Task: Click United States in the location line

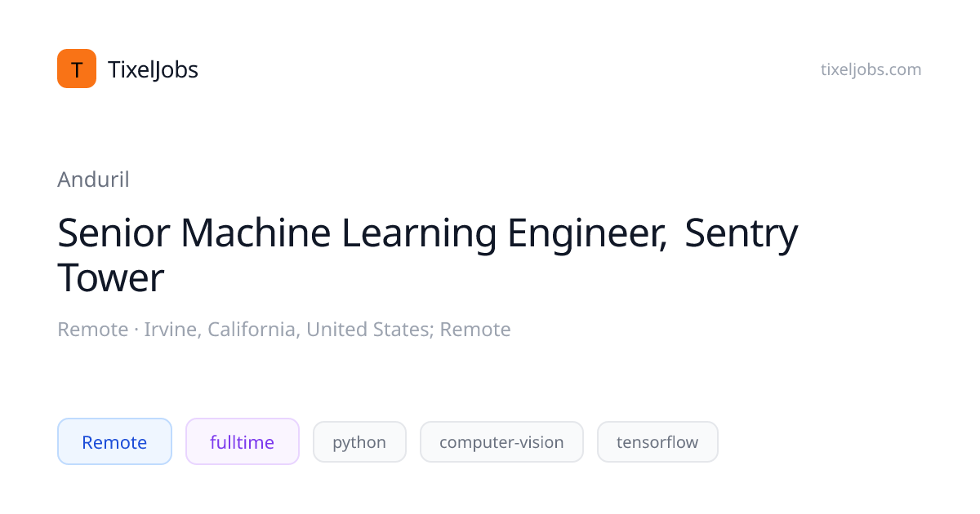Action: 369,330
